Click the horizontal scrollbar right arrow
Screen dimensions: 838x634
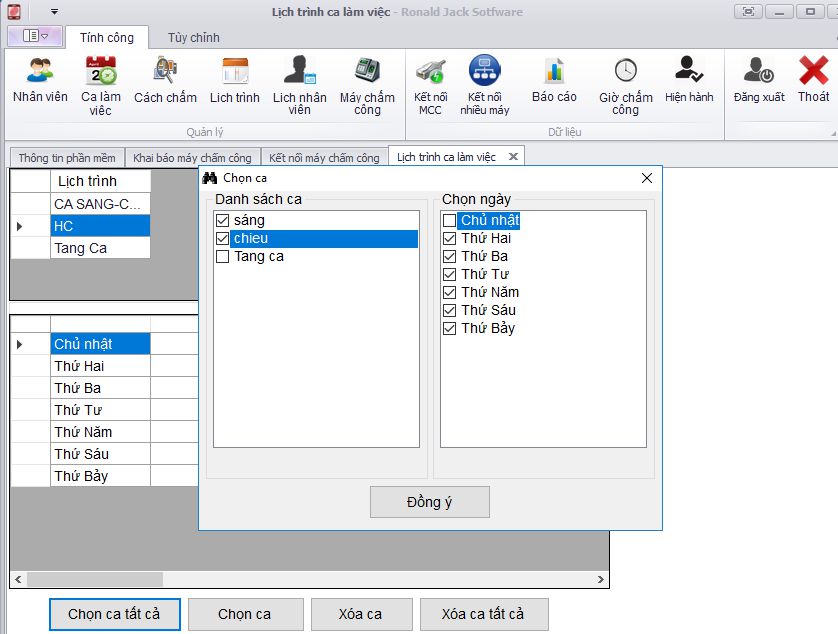[x=600, y=579]
